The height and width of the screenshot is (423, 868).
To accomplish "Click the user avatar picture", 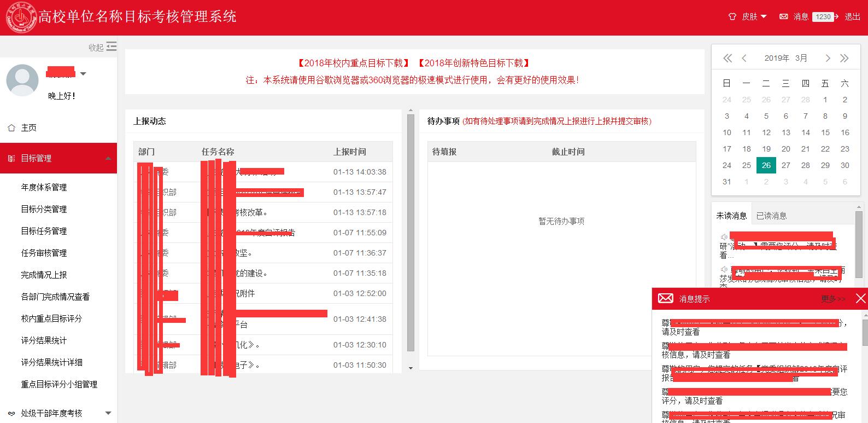I will [x=22, y=80].
